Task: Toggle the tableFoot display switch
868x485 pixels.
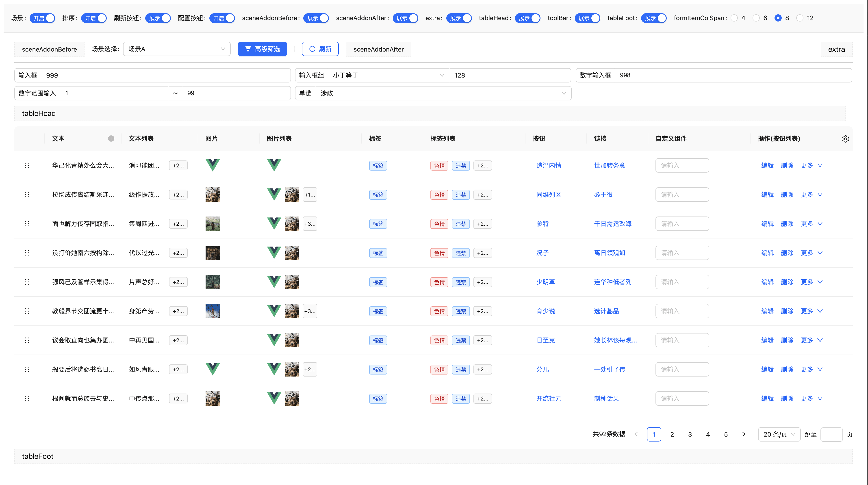Action: (653, 18)
